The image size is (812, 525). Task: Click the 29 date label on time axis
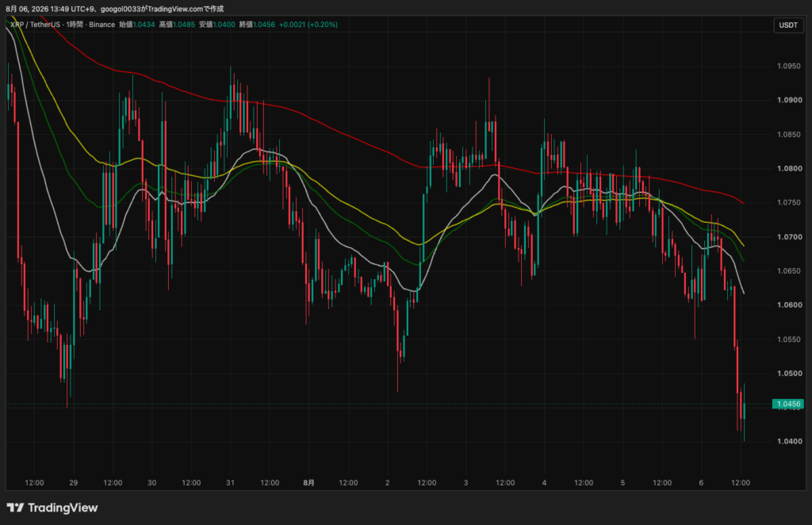click(74, 482)
